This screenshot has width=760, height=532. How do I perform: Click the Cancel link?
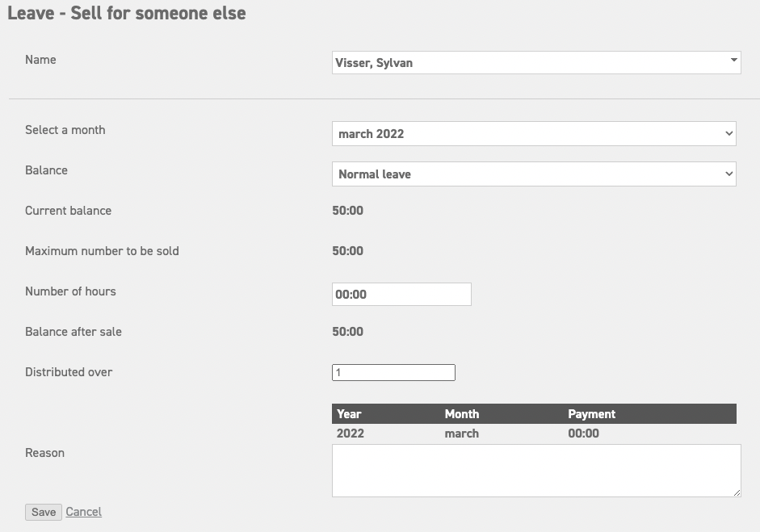tap(83, 511)
